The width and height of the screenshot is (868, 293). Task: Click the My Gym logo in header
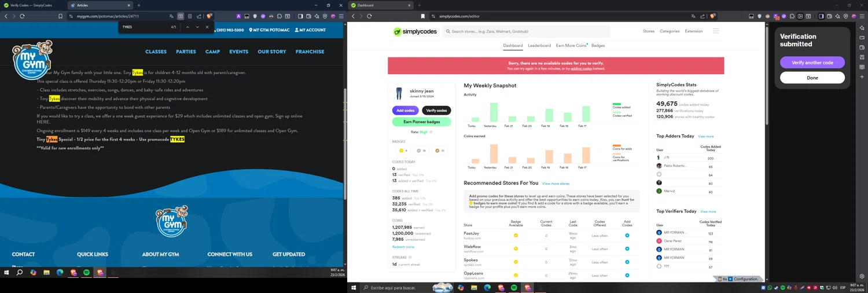pos(32,60)
